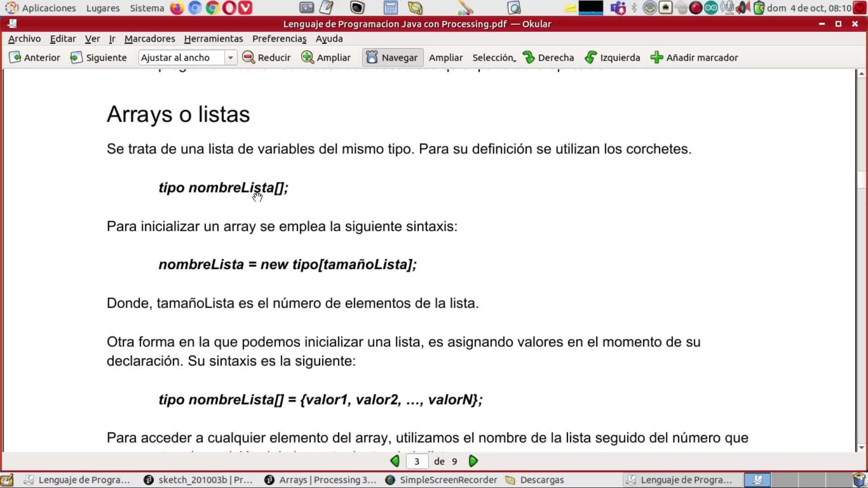Viewport: 868px width, 488px height.
Task: Click the Siguiente page icon
Action: (76, 57)
